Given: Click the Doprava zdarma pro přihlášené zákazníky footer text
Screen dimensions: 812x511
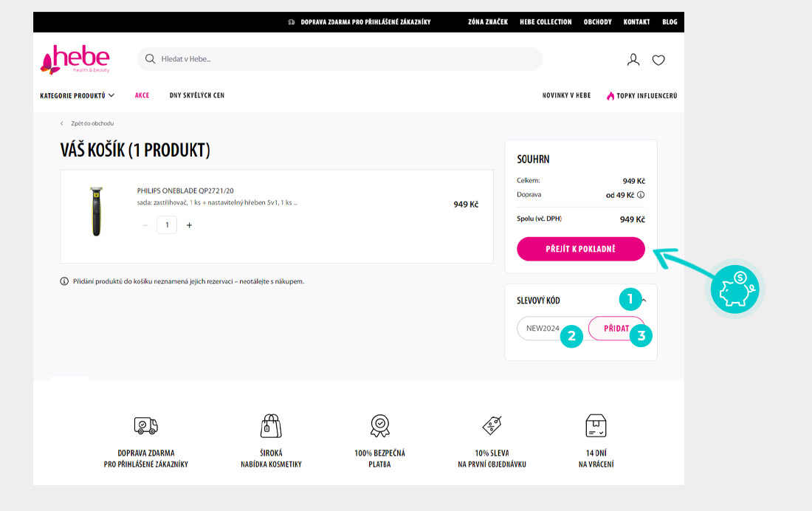Looking at the screenshot, I should point(146,459).
